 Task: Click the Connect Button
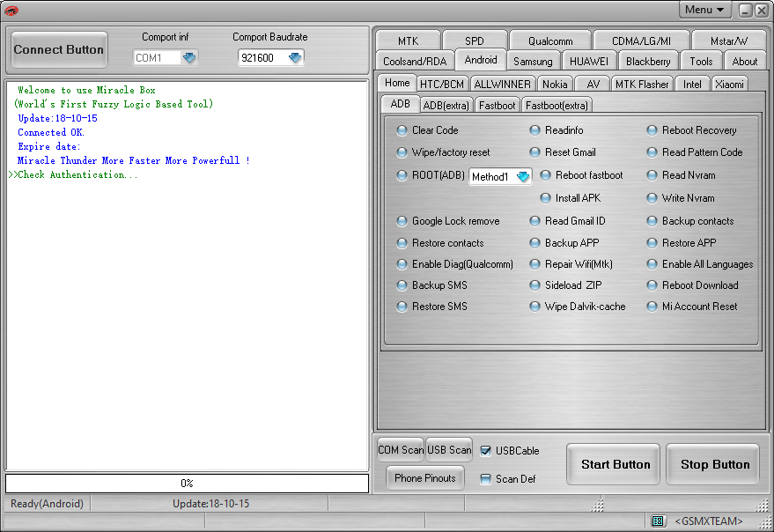pos(58,50)
